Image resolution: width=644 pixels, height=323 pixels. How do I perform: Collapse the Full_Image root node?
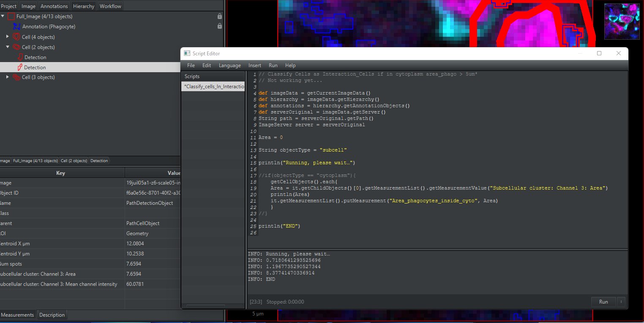pyautogui.click(x=3, y=16)
